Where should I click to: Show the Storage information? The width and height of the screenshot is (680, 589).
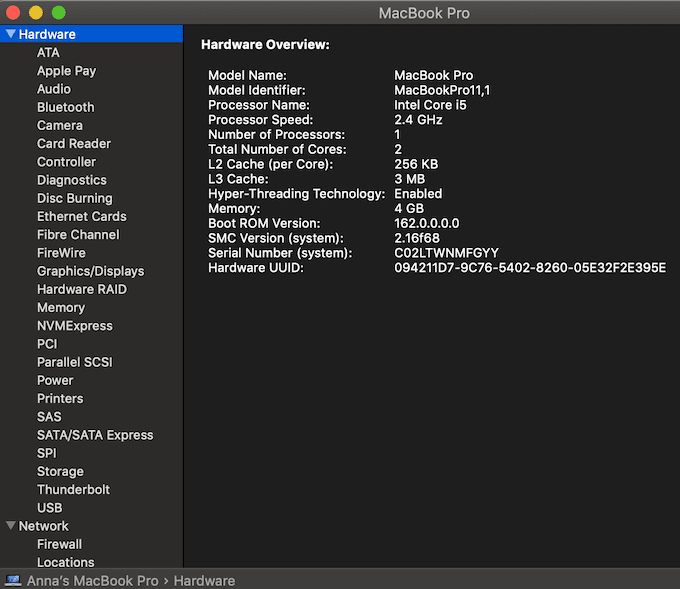tap(60, 471)
